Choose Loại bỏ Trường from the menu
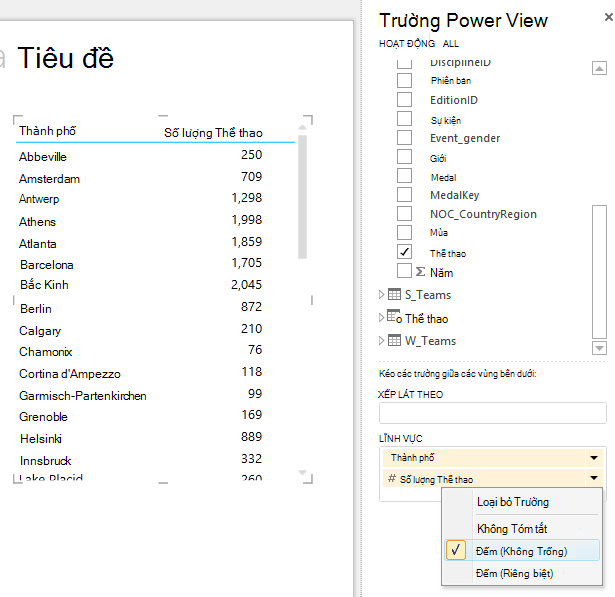The image size is (615, 597). 513,502
